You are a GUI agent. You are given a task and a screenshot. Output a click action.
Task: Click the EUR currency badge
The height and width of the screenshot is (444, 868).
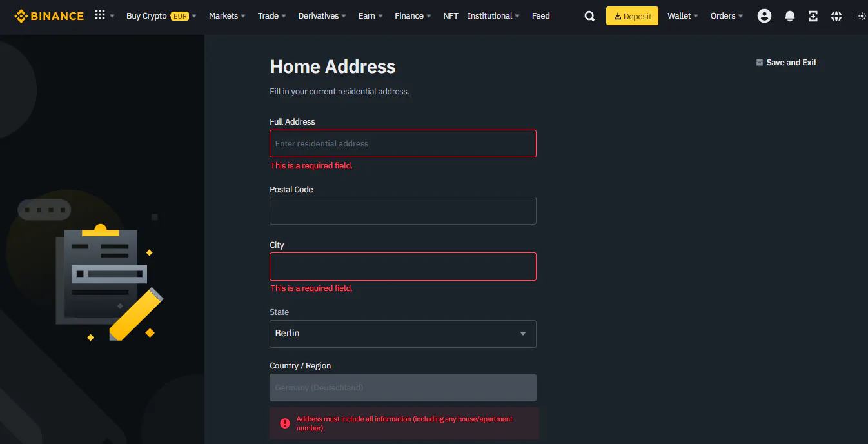click(x=180, y=16)
